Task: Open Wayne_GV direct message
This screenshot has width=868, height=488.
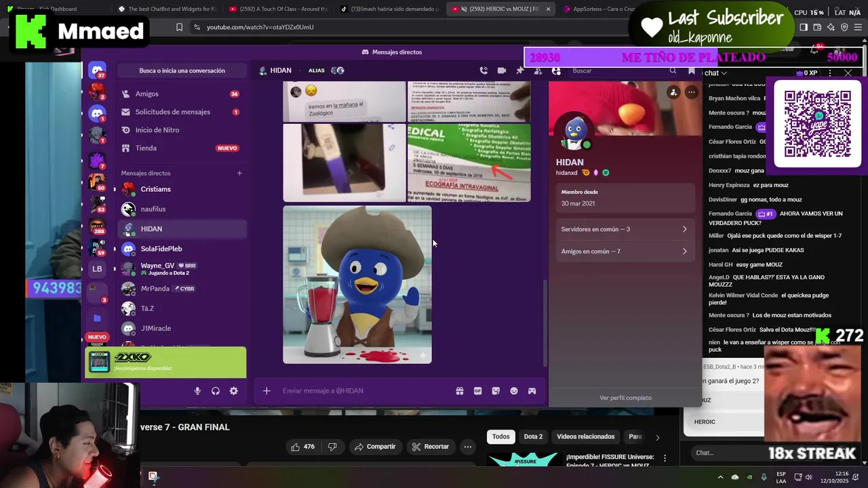Action: [x=182, y=268]
